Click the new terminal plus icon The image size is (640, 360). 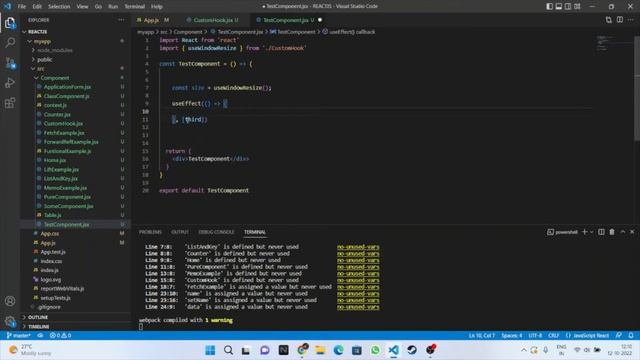point(584,232)
